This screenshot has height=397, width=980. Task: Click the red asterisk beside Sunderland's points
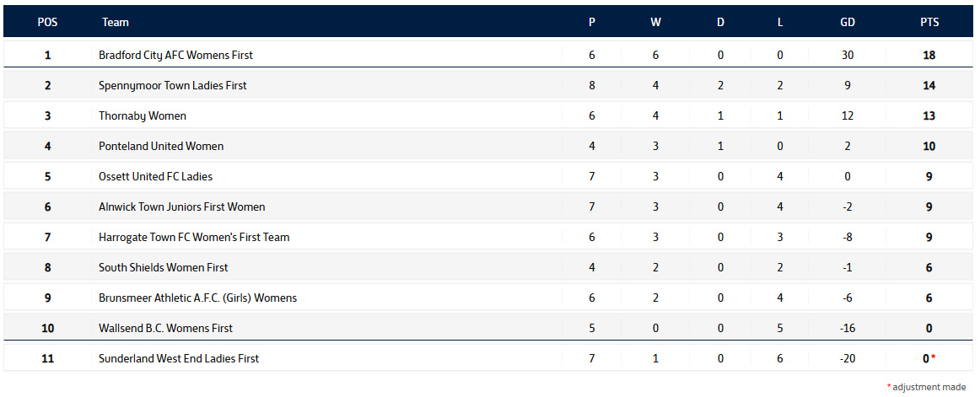(x=934, y=357)
